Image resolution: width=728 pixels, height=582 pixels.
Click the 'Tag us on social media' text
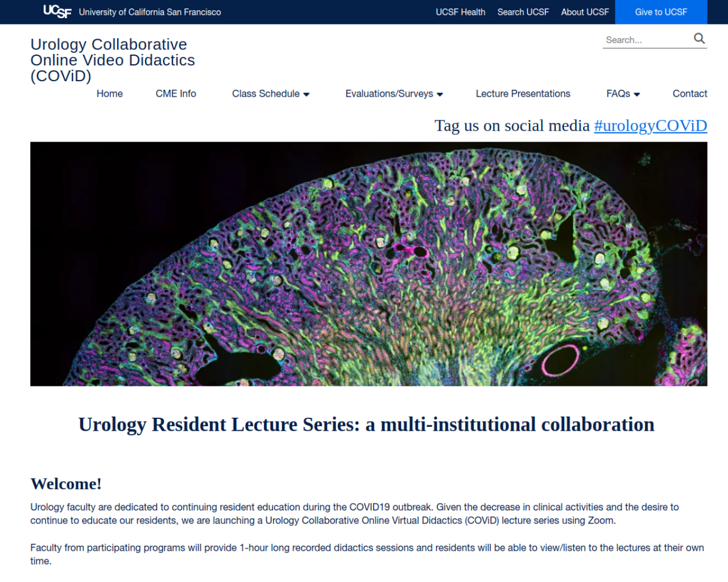[512, 126]
